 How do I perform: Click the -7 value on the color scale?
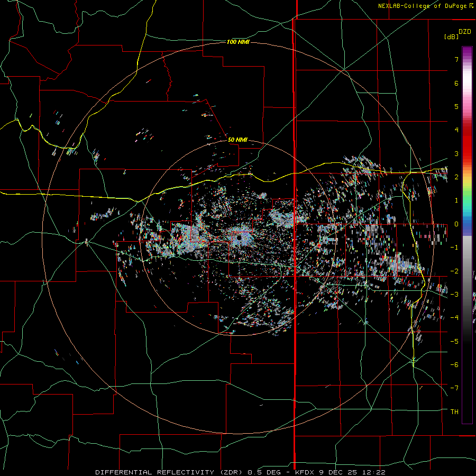tap(454, 388)
